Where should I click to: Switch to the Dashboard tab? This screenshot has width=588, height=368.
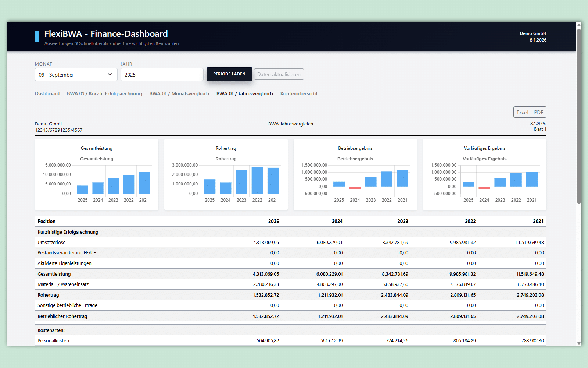(47, 94)
